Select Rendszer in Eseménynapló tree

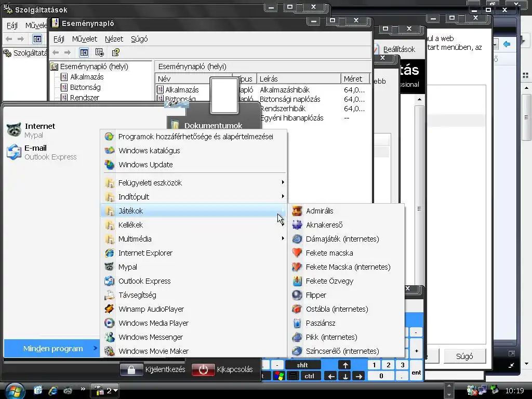point(81,98)
